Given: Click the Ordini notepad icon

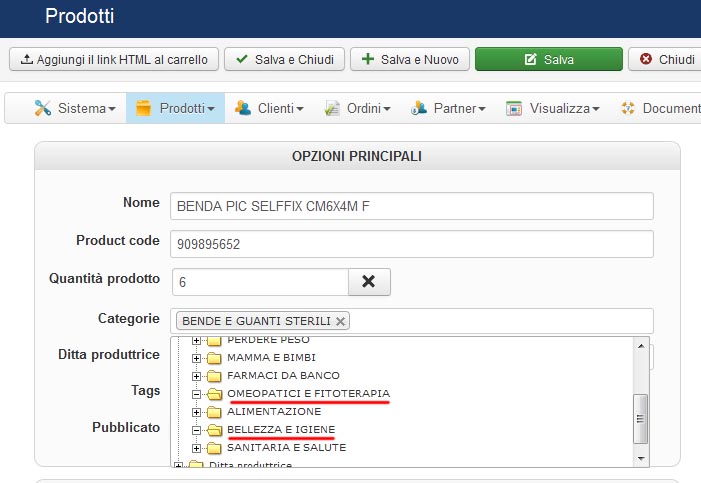Looking at the screenshot, I should click(x=332, y=108).
